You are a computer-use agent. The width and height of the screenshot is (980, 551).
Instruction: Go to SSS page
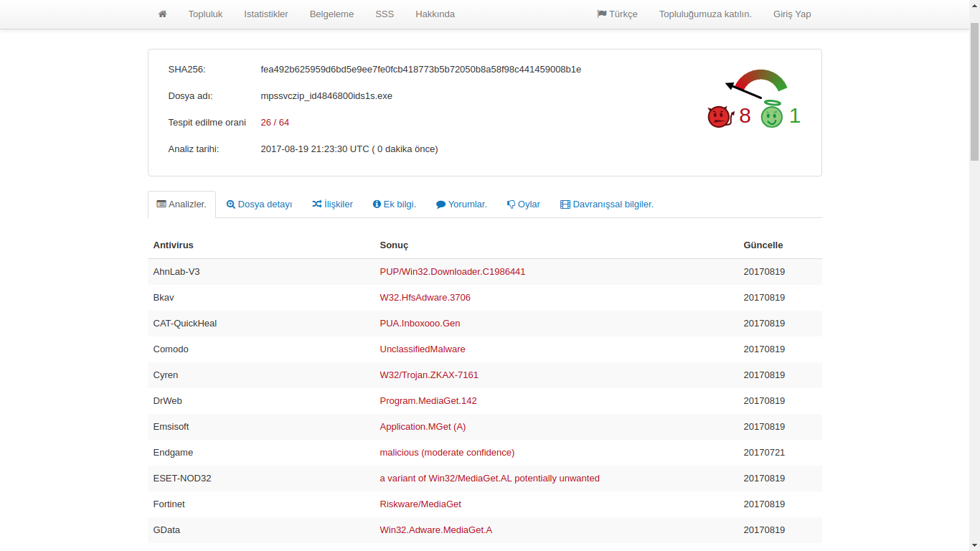click(x=385, y=14)
